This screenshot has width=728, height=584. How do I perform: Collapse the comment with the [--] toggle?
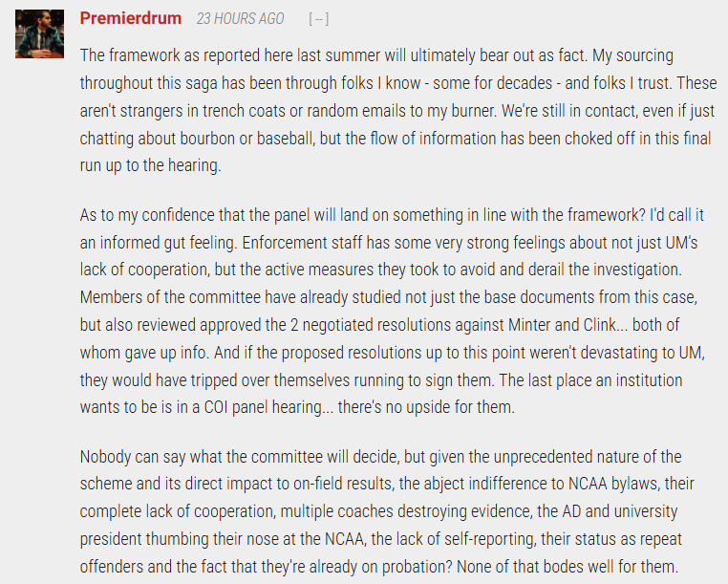[319, 19]
